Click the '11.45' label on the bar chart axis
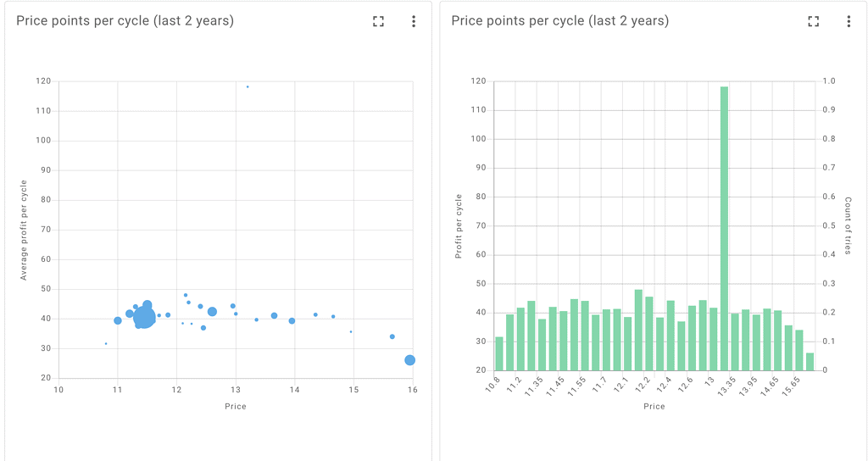 click(x=554, y=386)
